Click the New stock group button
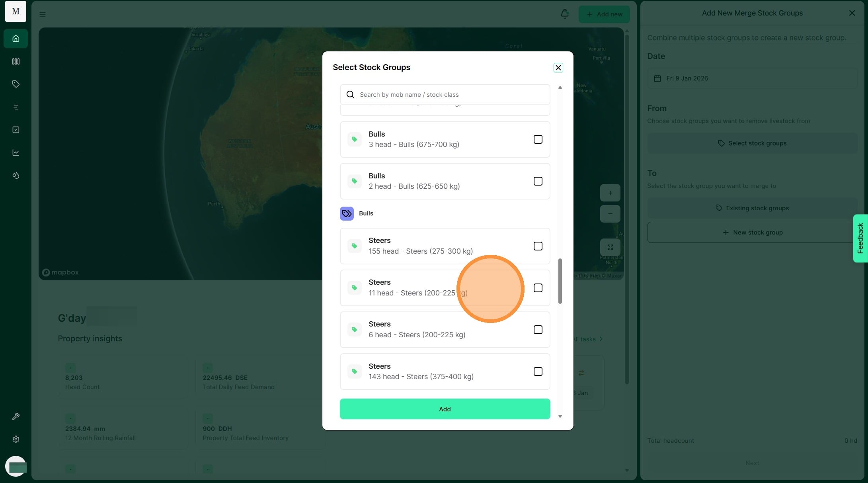 752,233
